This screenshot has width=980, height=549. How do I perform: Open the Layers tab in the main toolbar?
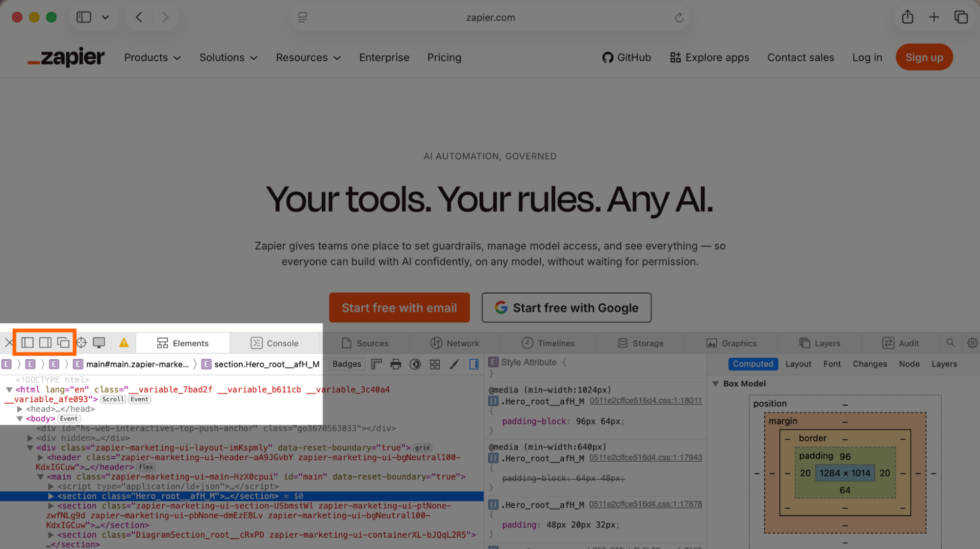tap(820, 343)
